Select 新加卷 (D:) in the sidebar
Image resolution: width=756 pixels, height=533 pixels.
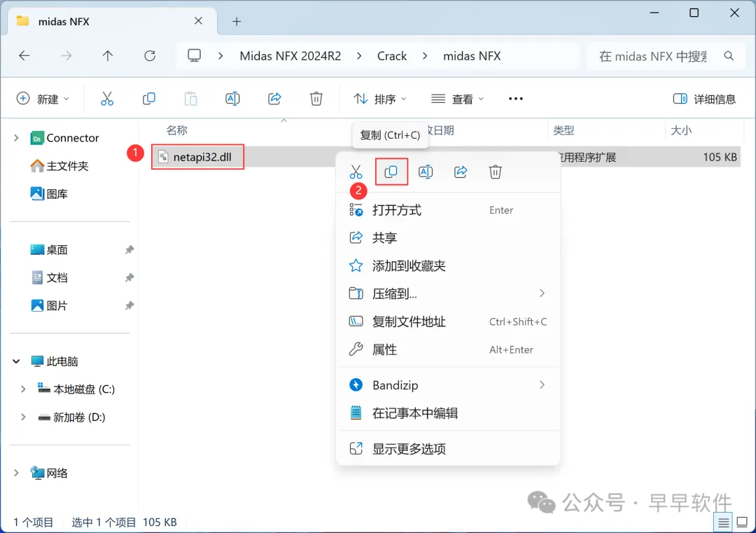click(71, 417)
